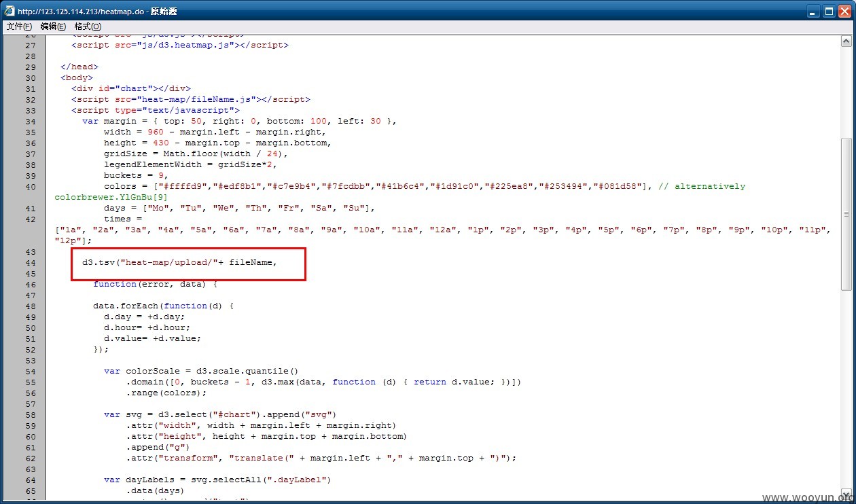Click the gridSize = Math.floor line
Viewport: 856px width, 504px height.
[196, 154]
